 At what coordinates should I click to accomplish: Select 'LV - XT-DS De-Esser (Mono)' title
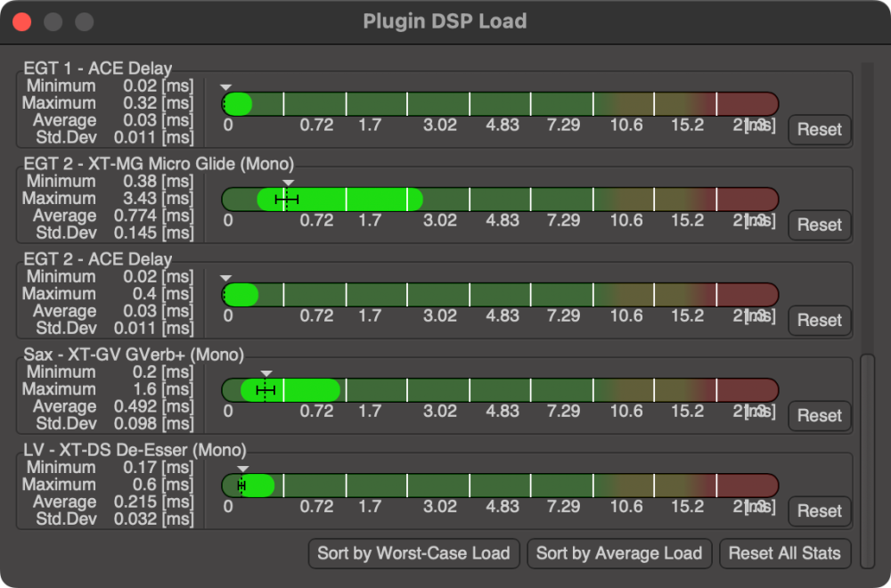[x=135, y=450]
